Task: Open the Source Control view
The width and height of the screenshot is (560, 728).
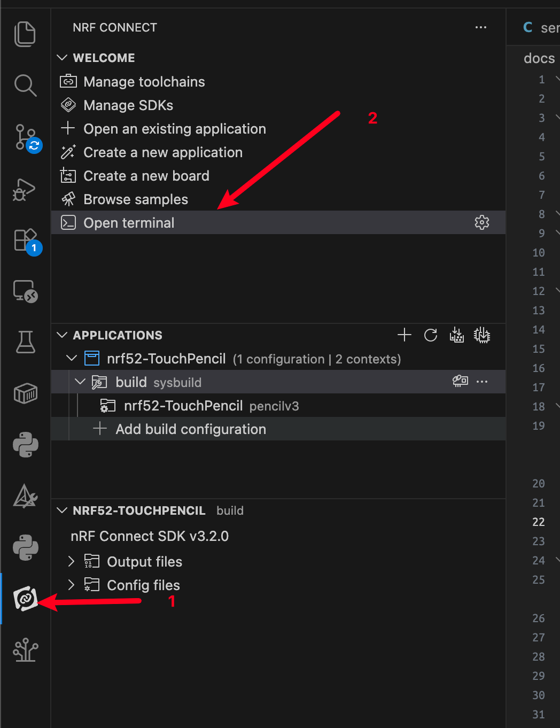Action: (25, 138)
